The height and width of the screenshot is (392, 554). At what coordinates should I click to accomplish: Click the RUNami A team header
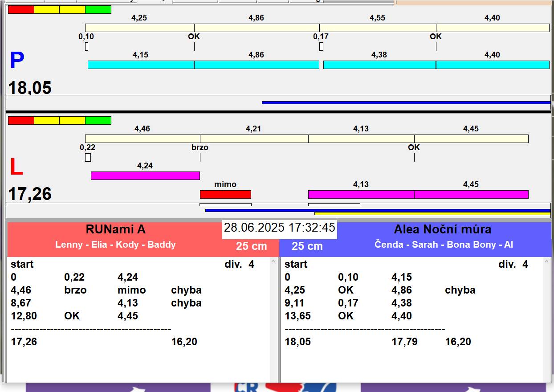tap(116, 229)
